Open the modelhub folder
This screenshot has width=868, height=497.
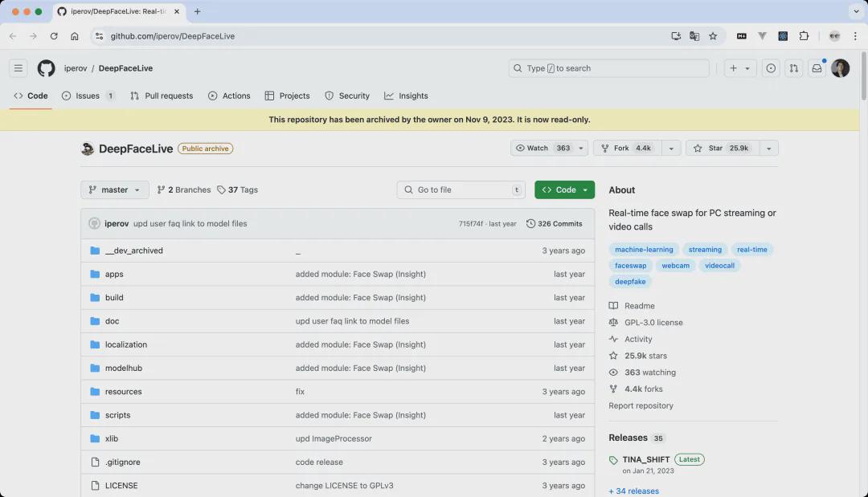[x=123, y=368]
